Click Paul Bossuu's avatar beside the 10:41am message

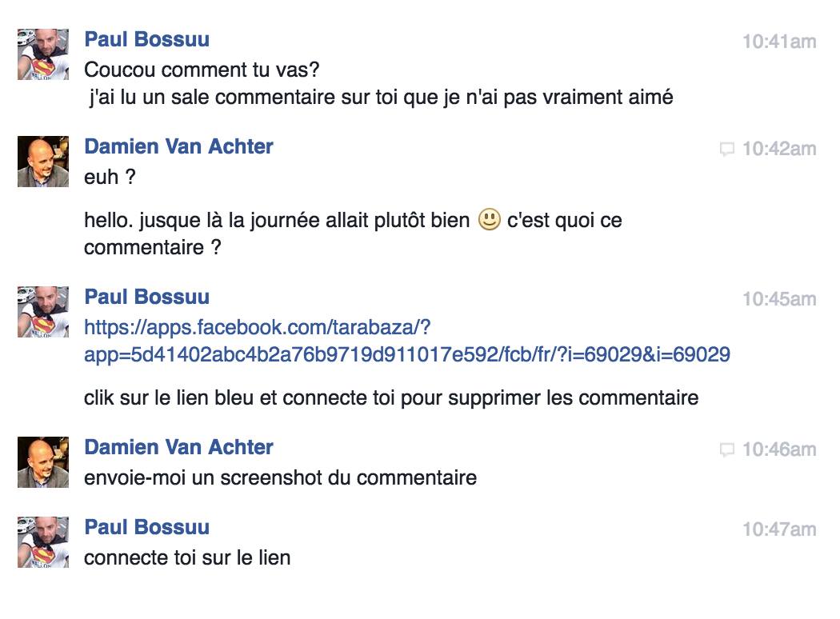click(43, 54)
